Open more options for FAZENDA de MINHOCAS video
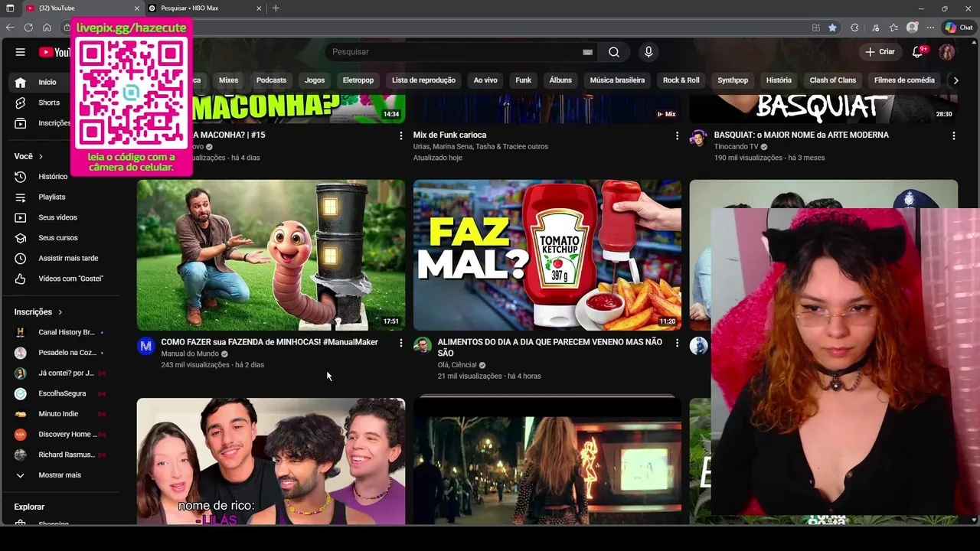The height and width of the screenshot is (551, 980). 400,343
